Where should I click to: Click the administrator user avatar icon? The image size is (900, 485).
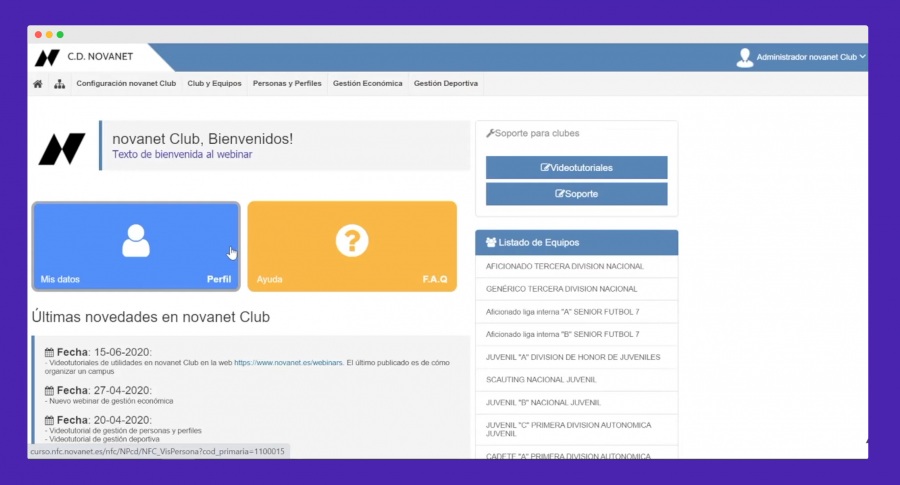tap(744, 57)
